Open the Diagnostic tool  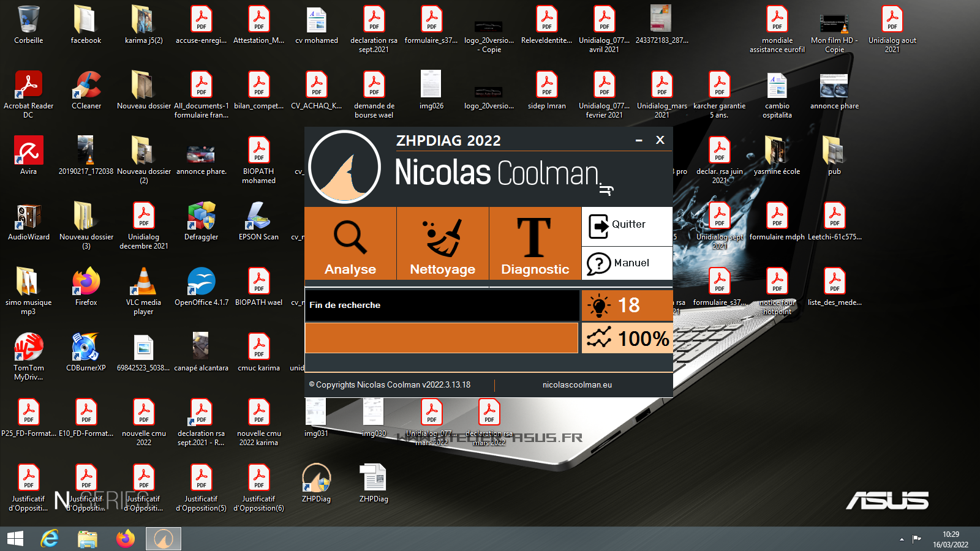pyautogui.click(x=535, y=244)
